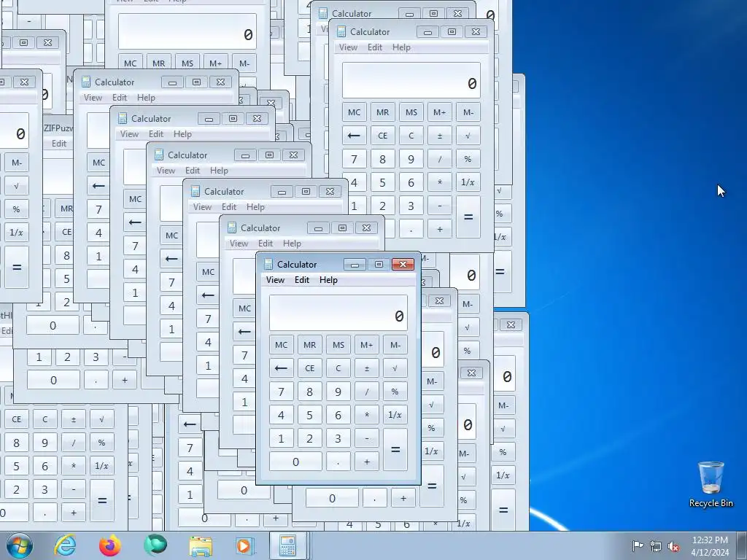This screenshot has height=560, width=747.
Task: Click backspace arrow in active Calculator (red close button)
Action: click(x=281, y=368)
